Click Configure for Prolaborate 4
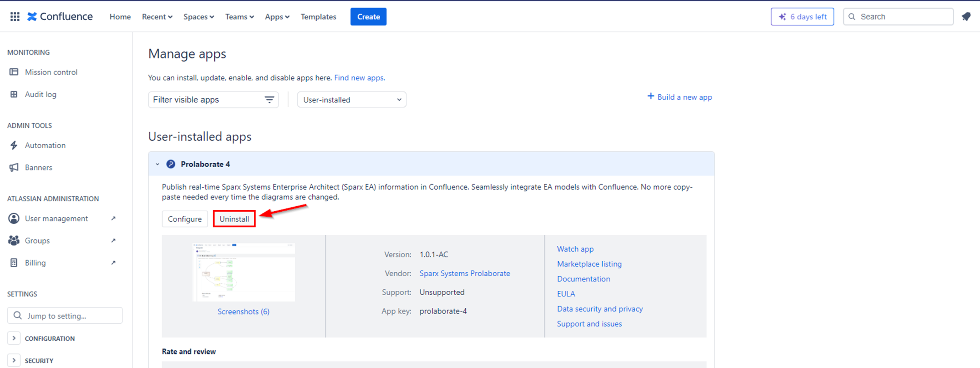The image size is (980, 368). [185, 219]
